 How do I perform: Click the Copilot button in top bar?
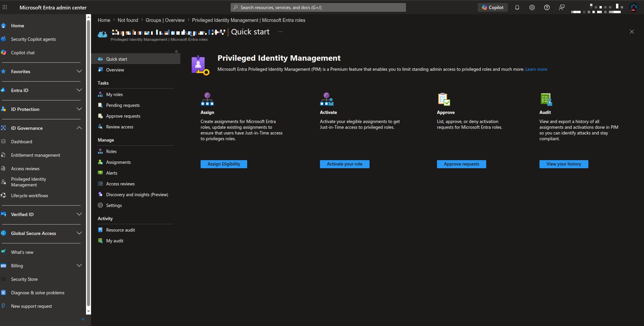(493, 7)
